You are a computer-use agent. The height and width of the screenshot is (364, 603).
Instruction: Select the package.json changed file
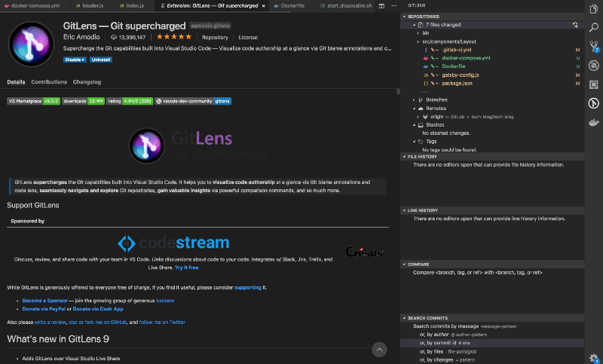492,84
